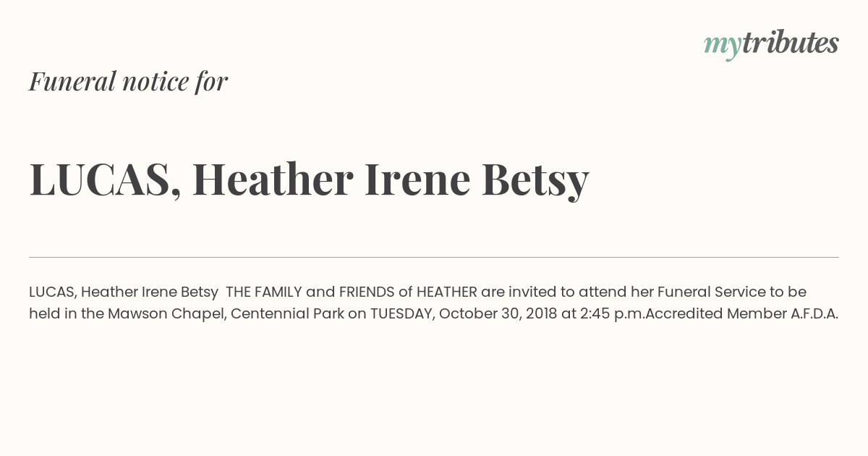Click the name at start of notice paragraph

[124, 292]
